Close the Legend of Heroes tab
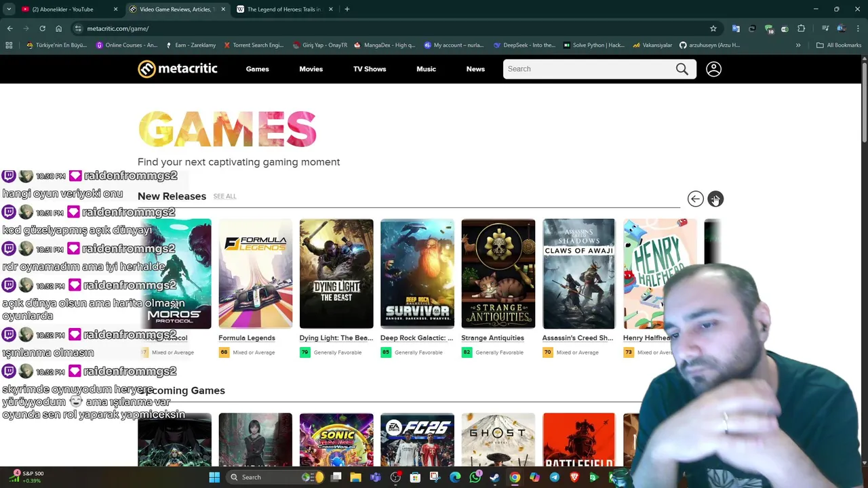 330,9
